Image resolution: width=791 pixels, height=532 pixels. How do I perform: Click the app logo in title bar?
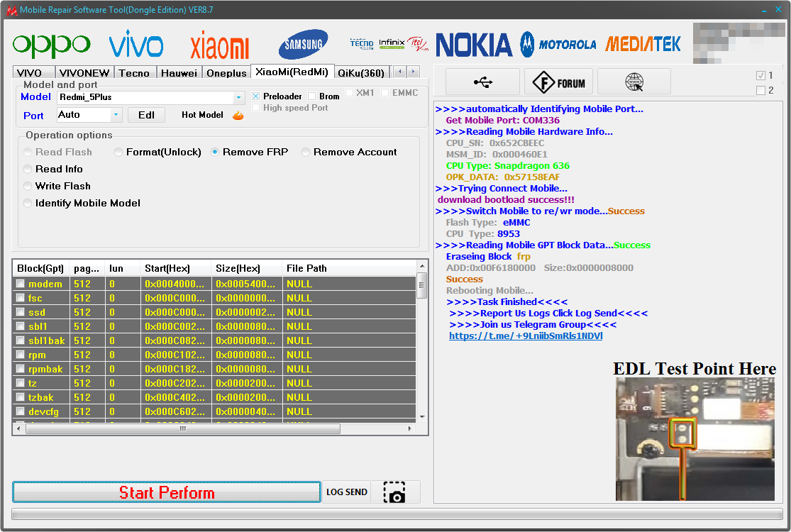pos(11,10)
